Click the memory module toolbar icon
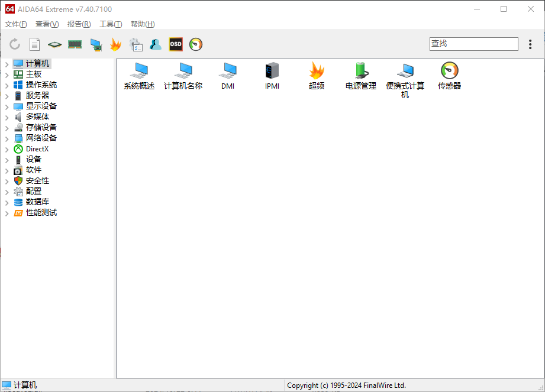The width and height of the screenshot is (545, 392). pos(75,44)
